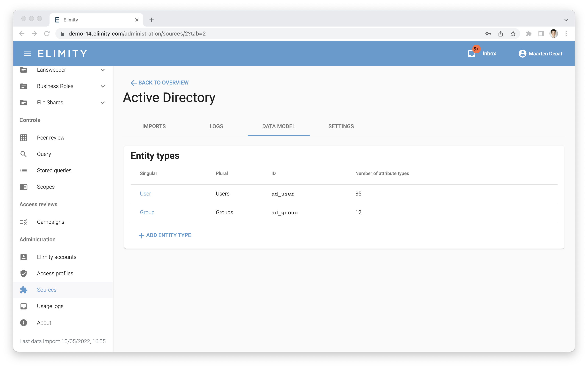
Task: Click the Lansweeper folder icon
Action: pos(24,70)
